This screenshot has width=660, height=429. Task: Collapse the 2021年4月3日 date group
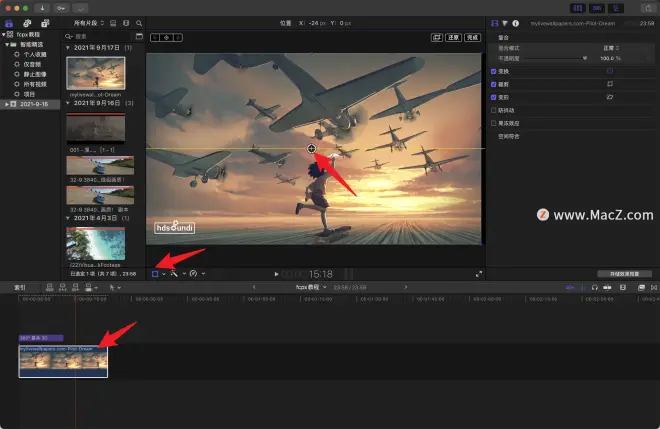(x=68, y=218)
